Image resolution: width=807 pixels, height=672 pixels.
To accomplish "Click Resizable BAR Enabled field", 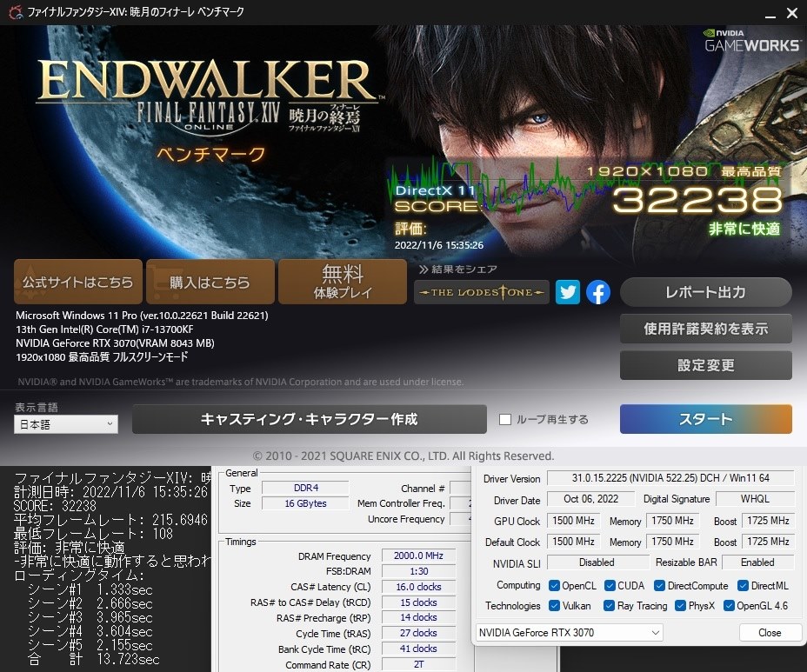I will point(757,562).
